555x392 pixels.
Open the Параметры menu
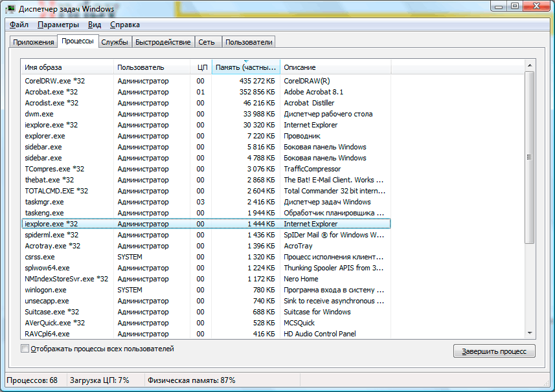(x=58, y=25)
